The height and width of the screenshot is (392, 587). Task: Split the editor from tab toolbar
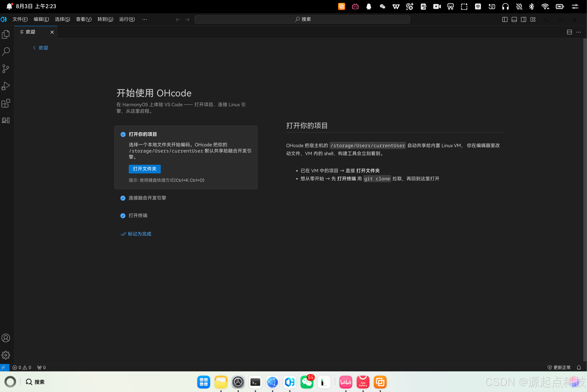pos(569,32)
